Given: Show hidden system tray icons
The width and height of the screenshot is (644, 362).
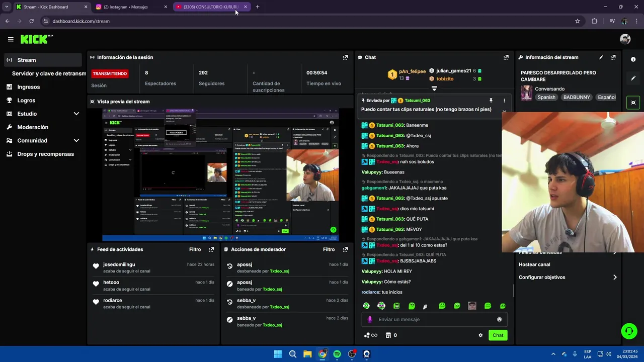Looking at the screenshot, I should [x=553, y=354].
